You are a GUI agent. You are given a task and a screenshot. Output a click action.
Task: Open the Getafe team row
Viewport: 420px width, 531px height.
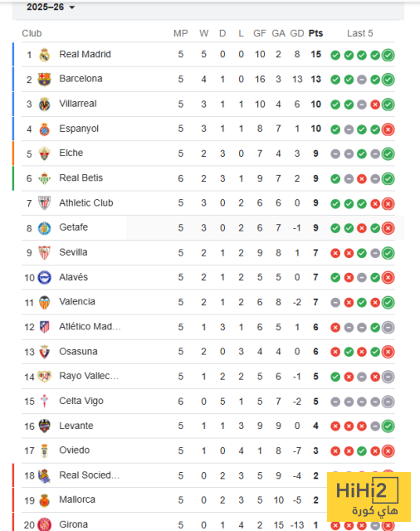coord(208,228)
